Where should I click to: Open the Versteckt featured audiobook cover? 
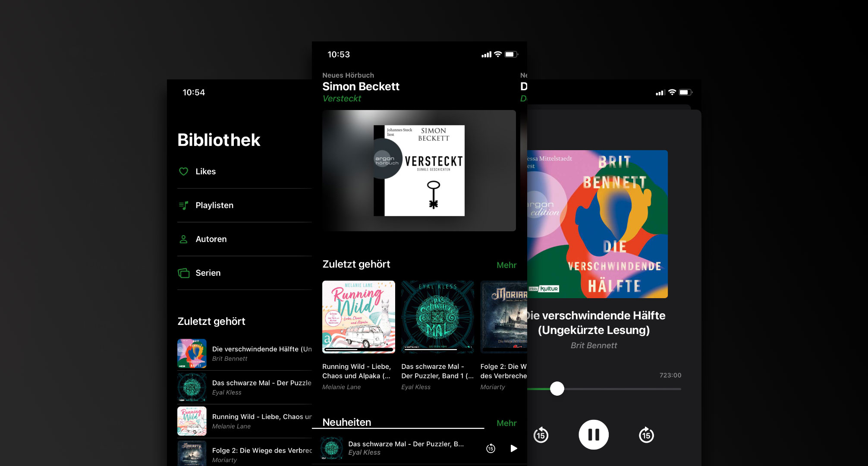point(419,170)
